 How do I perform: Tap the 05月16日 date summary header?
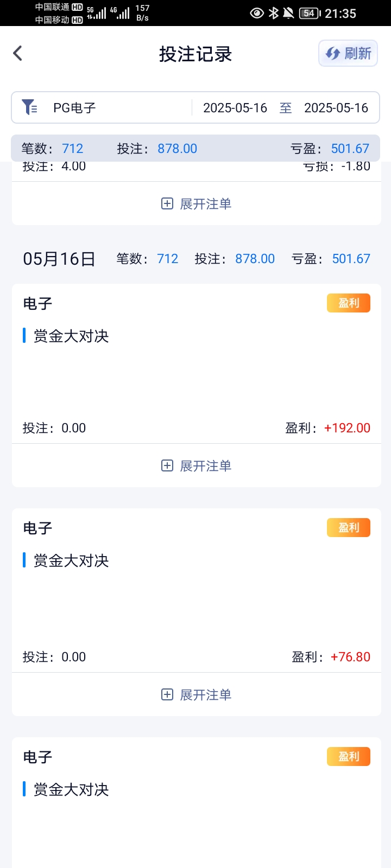(x=59, y=259)
